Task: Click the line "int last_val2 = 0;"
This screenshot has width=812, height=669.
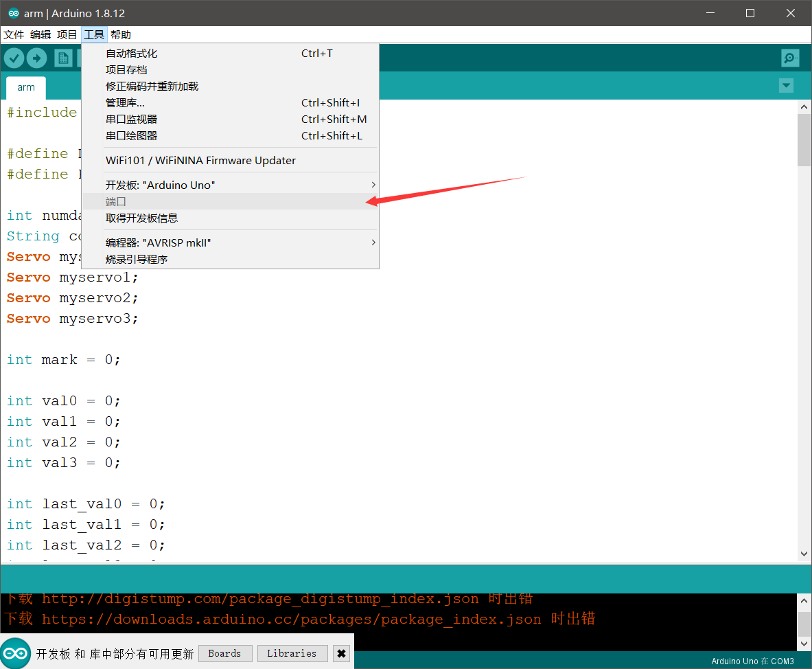Action: pos(85,545)
